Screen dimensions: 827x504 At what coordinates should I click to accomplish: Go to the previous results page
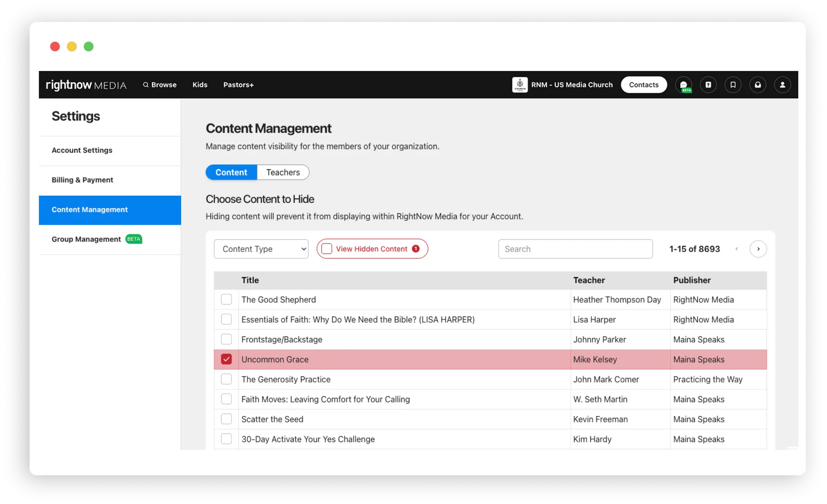tap(737, 249)
